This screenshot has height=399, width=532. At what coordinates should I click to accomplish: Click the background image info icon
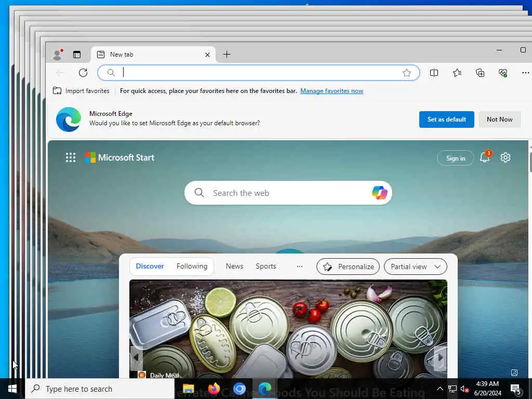coord(514,373)
